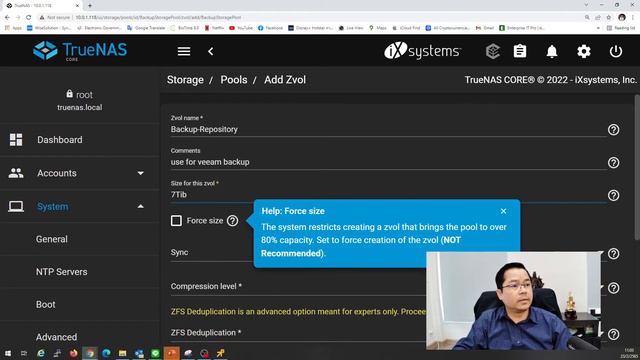This screenshot has height=360, width=640.
Task: Click the truenas.local hostname text
Action: click(80, 108)
